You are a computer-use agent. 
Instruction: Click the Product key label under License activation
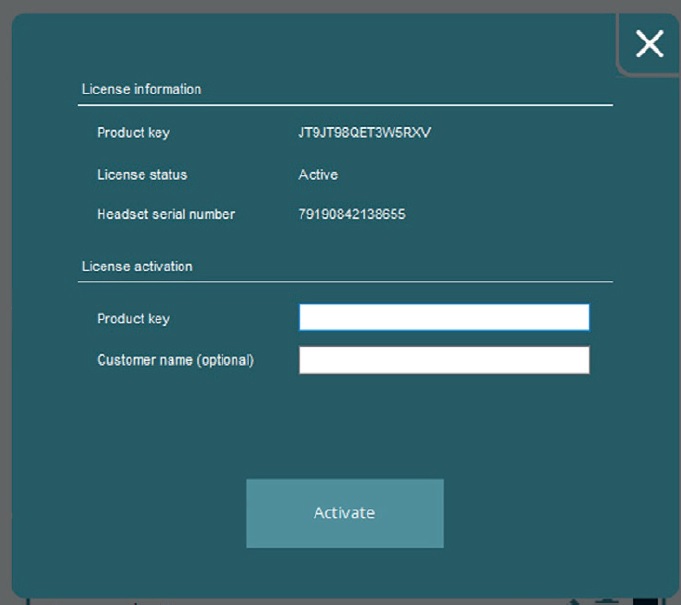[x=133, y=319]
